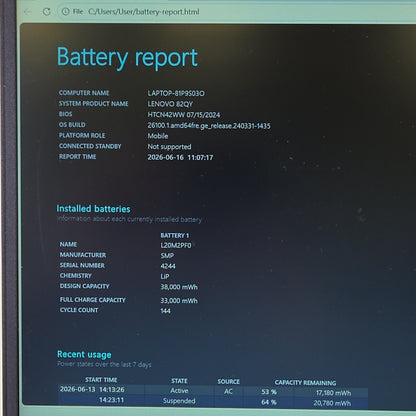
Task: Select platform role value Mobile
Action: click(x=158, y=136)
